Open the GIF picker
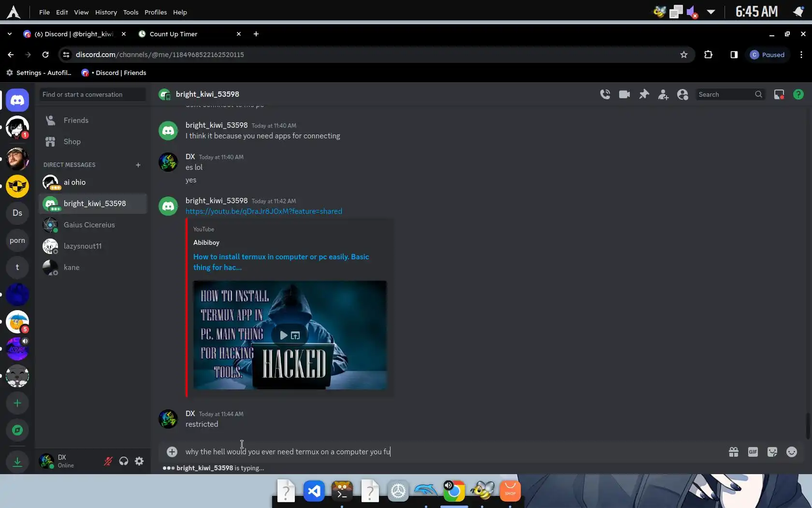This screenshot has height=508, width=812. [x=753, y=452]
